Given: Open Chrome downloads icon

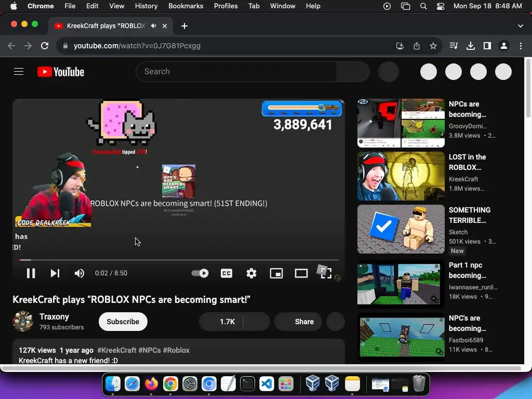Looking at the screenshot, I should click(x=471, y=46).
